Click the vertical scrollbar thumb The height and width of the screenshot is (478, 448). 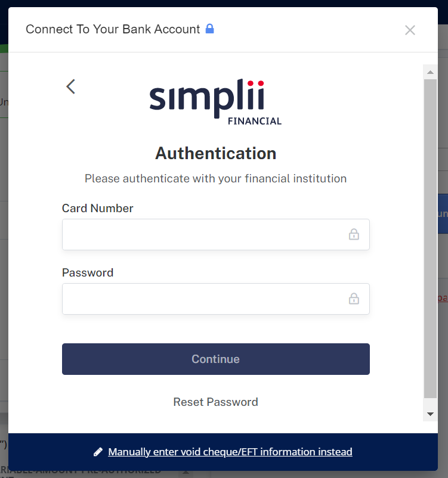click(430, 238)
